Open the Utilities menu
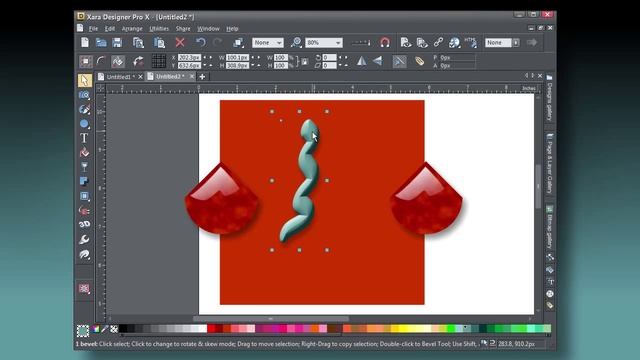The image size is (640, 360). click(x=159, y=29)
